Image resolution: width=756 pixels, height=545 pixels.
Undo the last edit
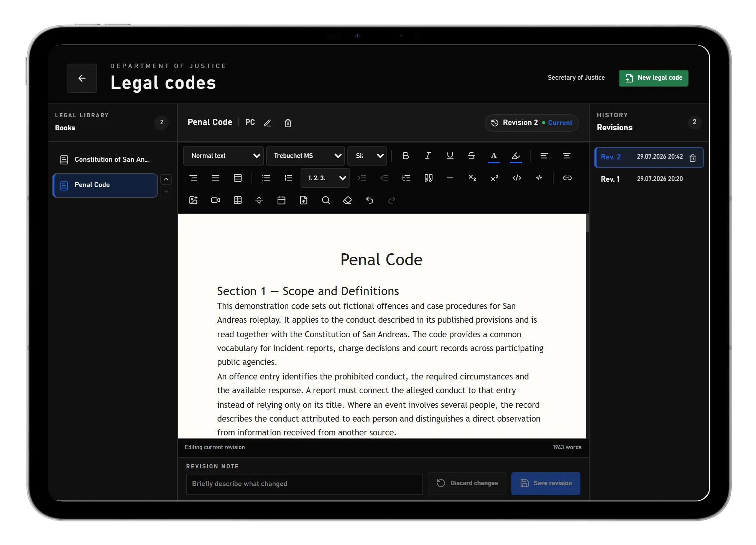pyautogui.click(x=370, y=200)
